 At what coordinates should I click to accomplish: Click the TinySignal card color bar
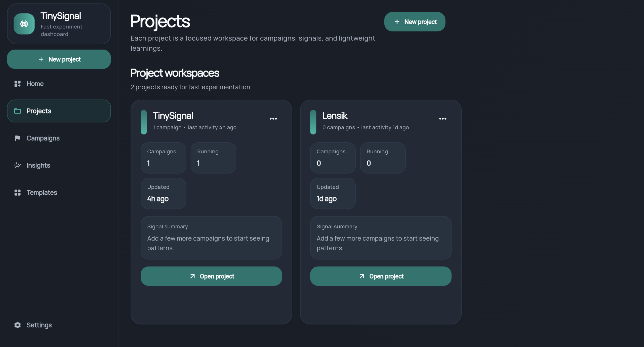(144, 122)
